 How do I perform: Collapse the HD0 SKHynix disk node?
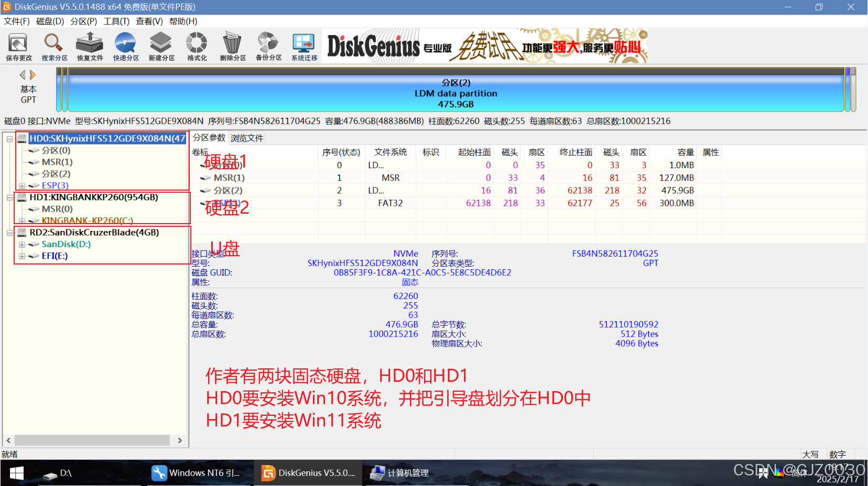point(9,139)
